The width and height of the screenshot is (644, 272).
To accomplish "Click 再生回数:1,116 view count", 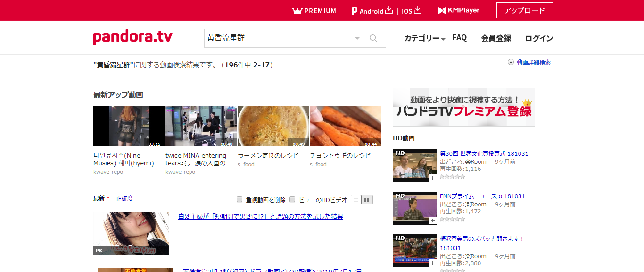I will 461,169.
